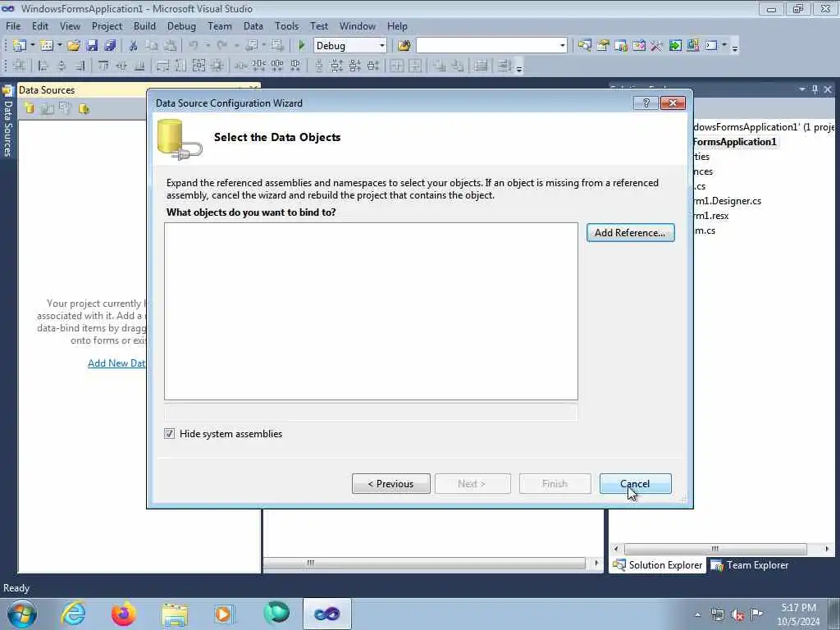The image size is (840, 630).
Task: Open the collapsed Data Sources side tab
Action: click(7, 121)
